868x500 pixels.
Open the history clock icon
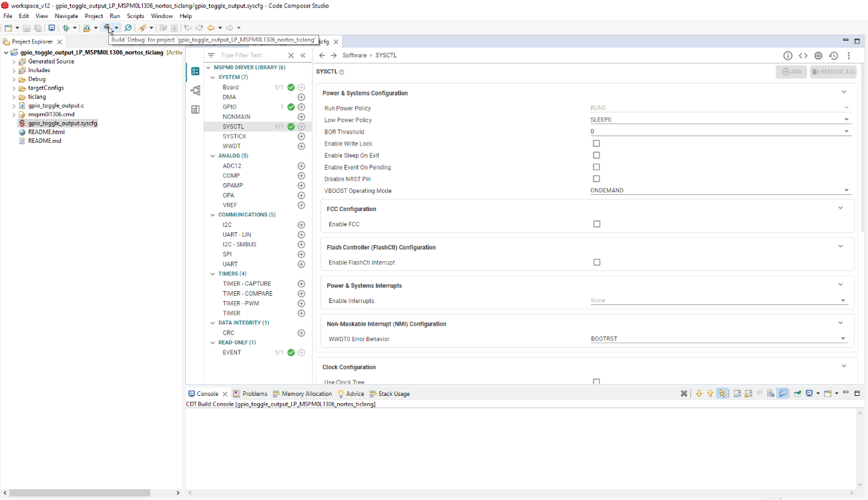(x=833, y=55)
